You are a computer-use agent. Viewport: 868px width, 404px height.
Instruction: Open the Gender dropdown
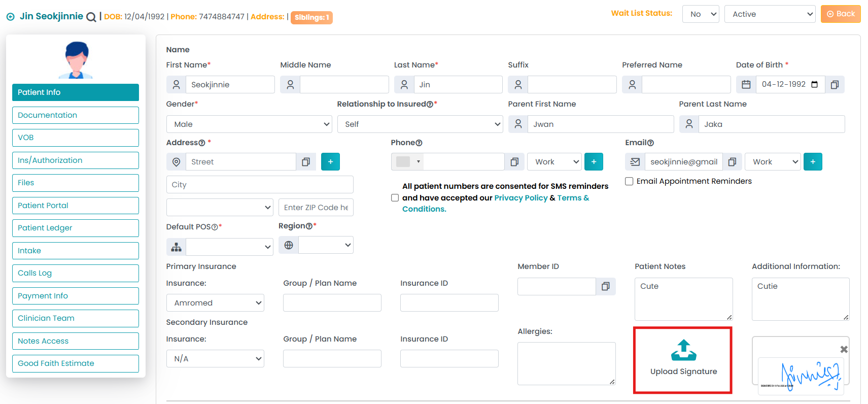tap(249, 124)
